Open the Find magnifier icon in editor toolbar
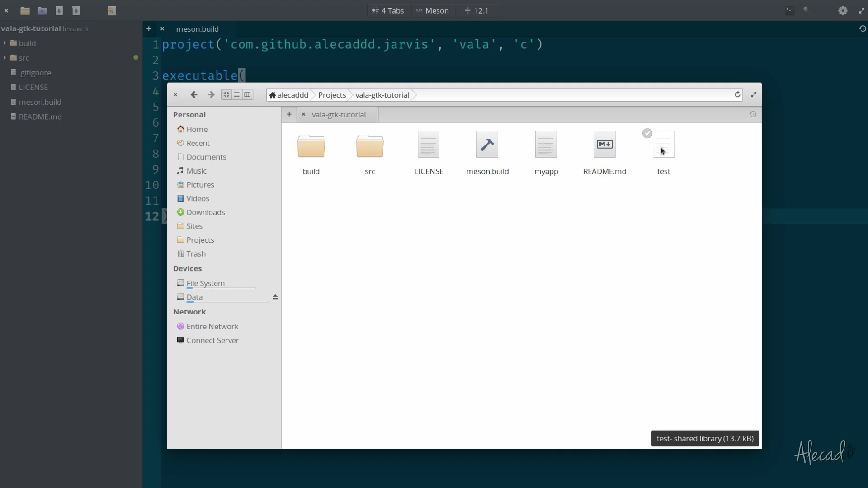Image resolution: width=868 pixels, height=488 pixels. pos(807,10)
